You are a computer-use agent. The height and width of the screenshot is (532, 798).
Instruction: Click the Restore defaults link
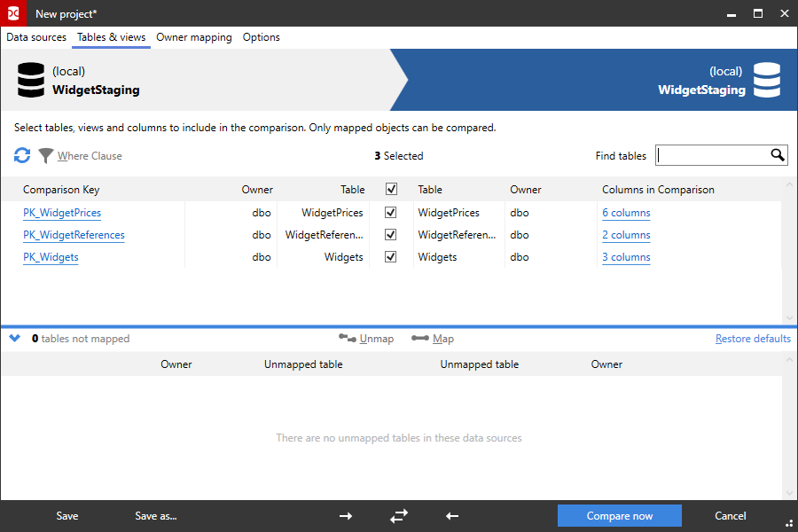click(x=753, y=338)
